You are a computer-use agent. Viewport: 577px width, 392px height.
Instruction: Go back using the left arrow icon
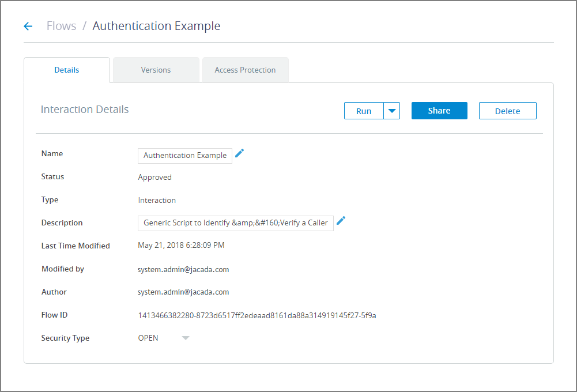pos(28,26)
